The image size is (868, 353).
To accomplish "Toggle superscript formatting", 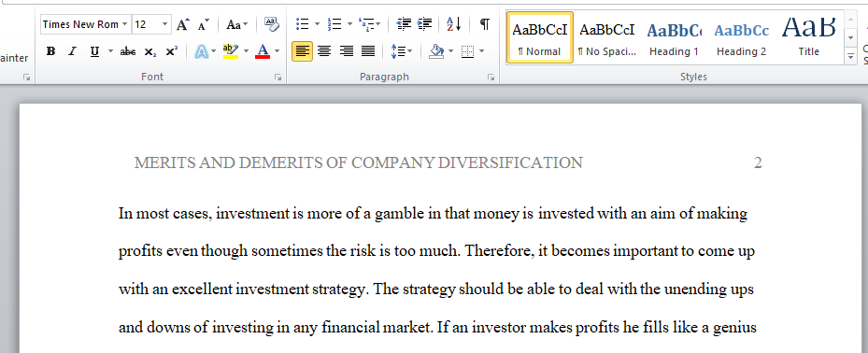I will pyautogui.click(x=172, y=51).
